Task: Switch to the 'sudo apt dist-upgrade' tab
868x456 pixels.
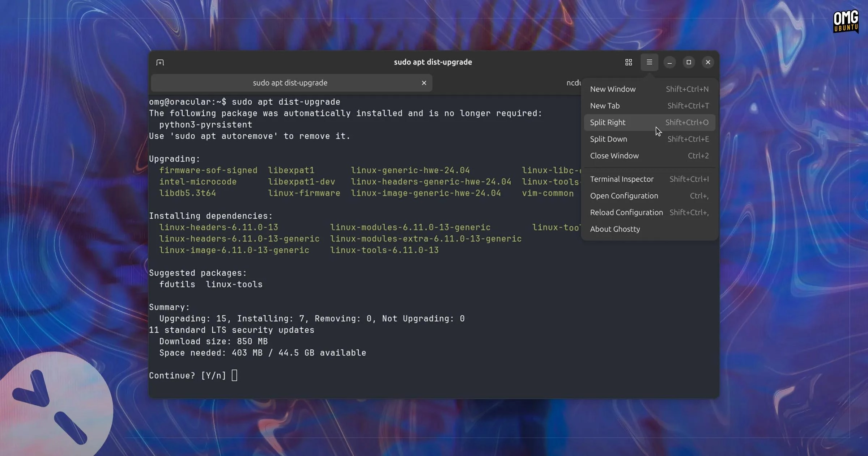Action: coord(292,83)
